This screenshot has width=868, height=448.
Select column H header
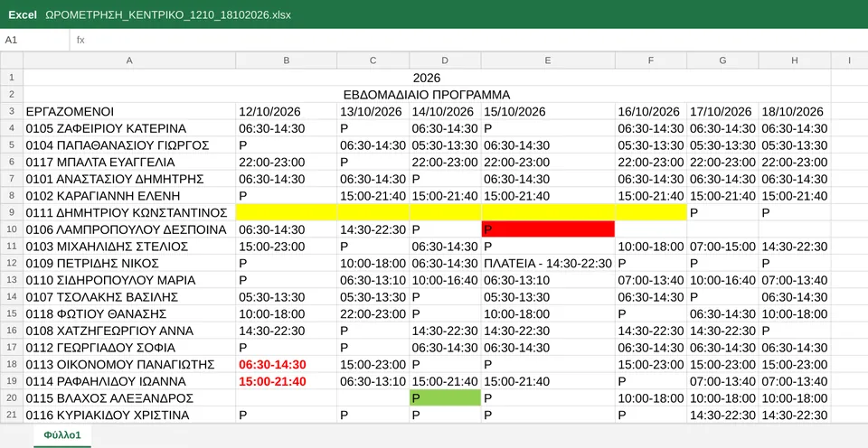(795, 61)
